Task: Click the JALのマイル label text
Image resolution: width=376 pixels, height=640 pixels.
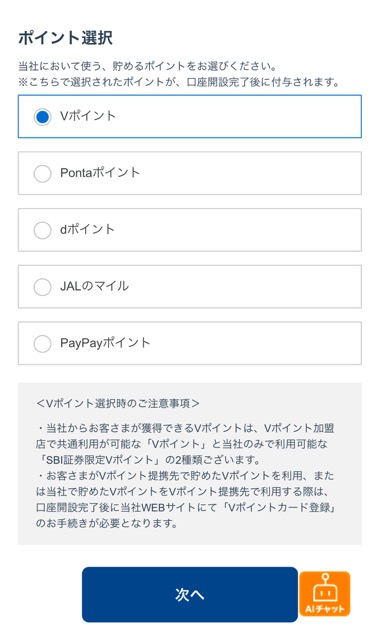Action: pyautogui.click(x=94, y=286)
